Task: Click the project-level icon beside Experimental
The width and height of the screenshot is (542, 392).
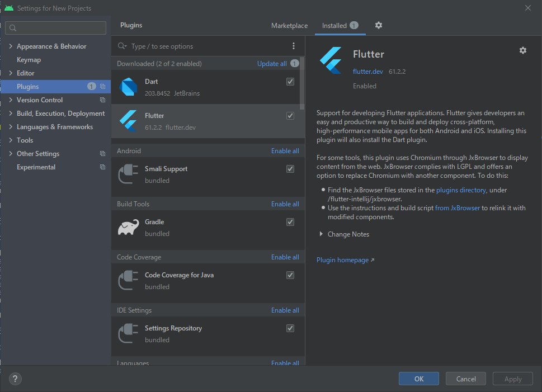Action: pyautogui.click(x=103, y=167)
